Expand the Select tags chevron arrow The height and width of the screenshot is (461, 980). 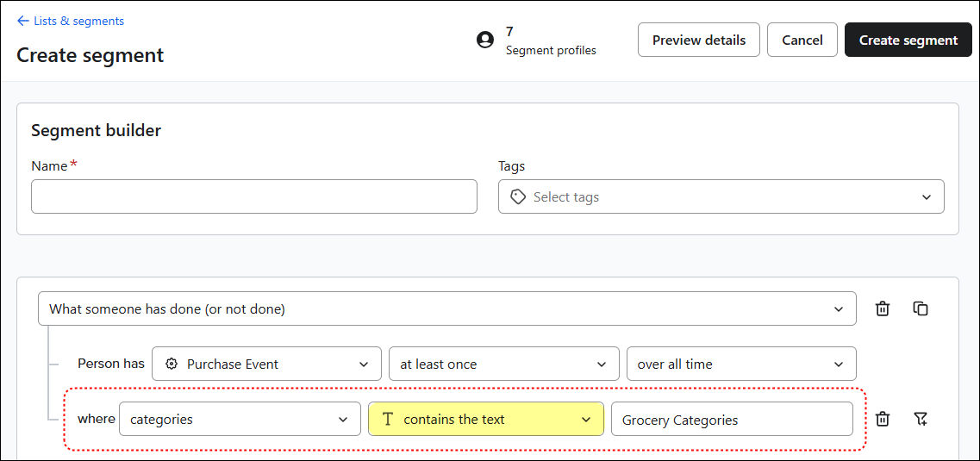(x=927, y=197)
